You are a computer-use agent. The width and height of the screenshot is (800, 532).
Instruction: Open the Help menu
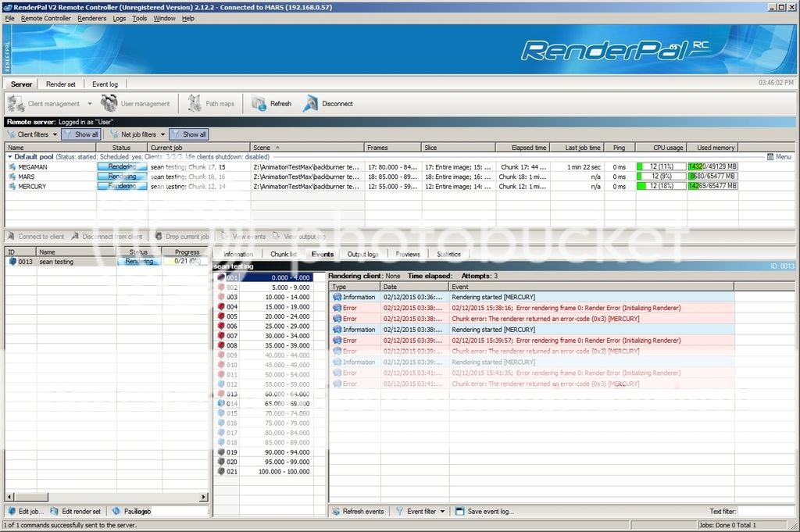(188, 18)
